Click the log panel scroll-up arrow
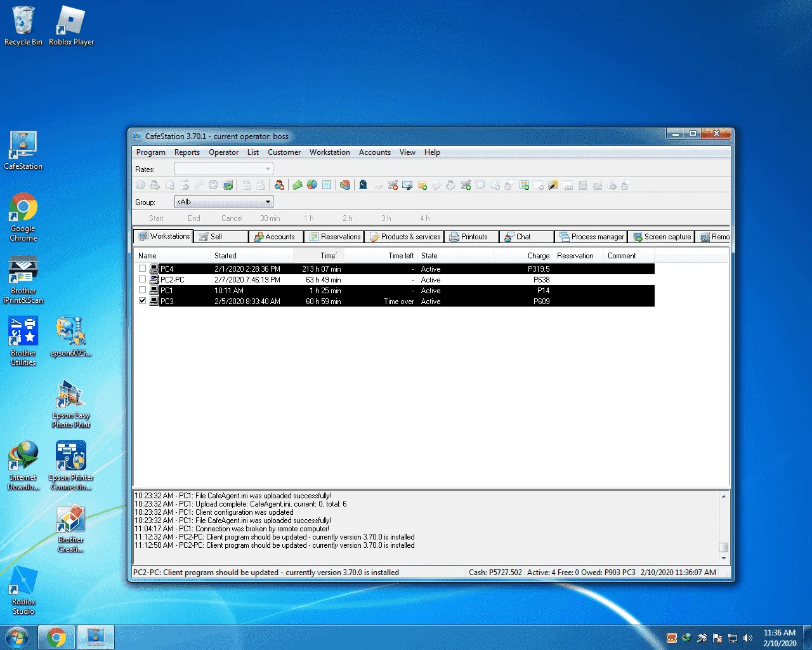This screenshot has width=812, height=650. (x=724, y=496)
